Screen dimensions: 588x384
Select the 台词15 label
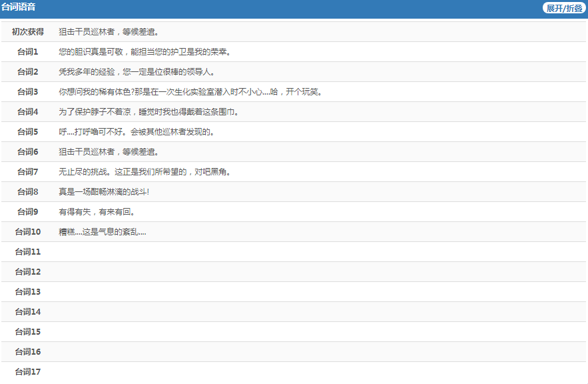tap(28, 332)
